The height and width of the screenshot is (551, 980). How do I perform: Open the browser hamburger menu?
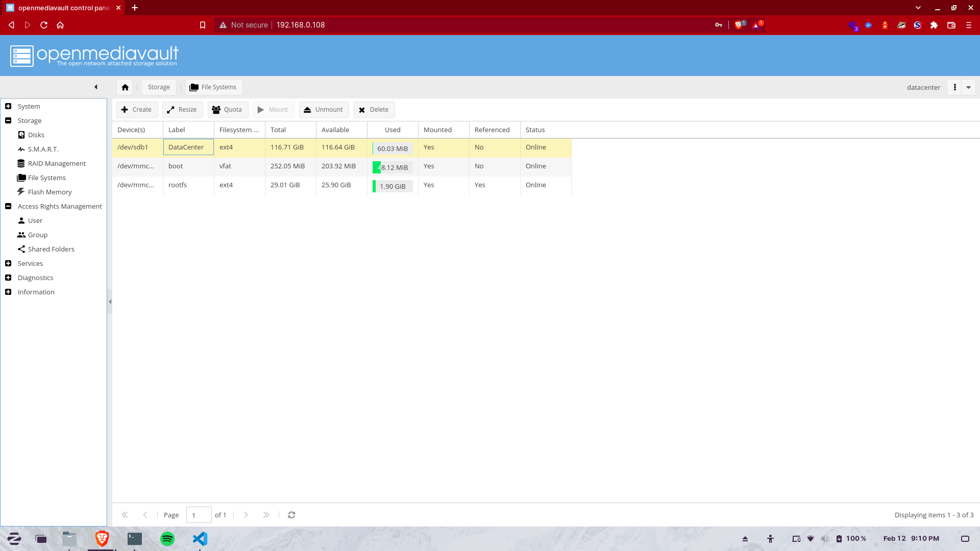point(969,25)
